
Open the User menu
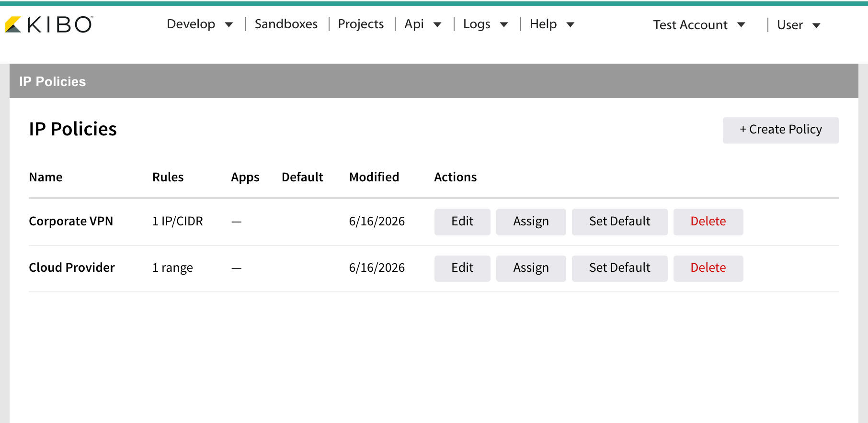[799, 25]
